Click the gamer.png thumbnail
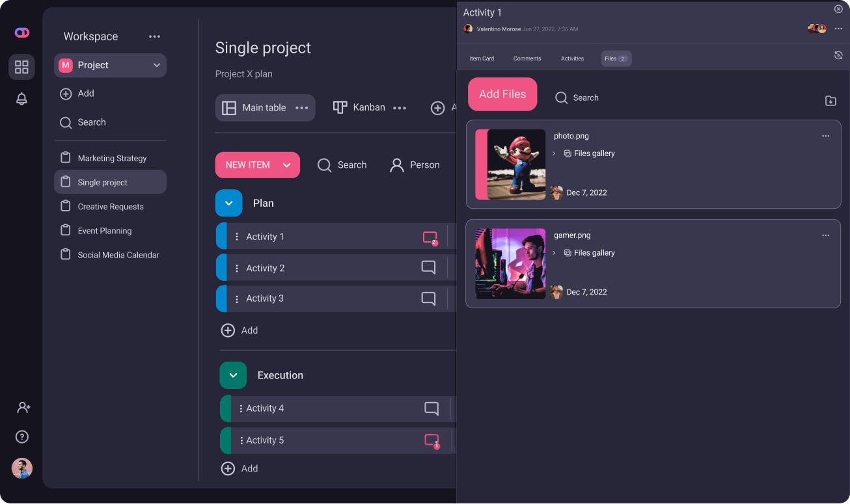 pyautogui.click(x=510, y=263)
